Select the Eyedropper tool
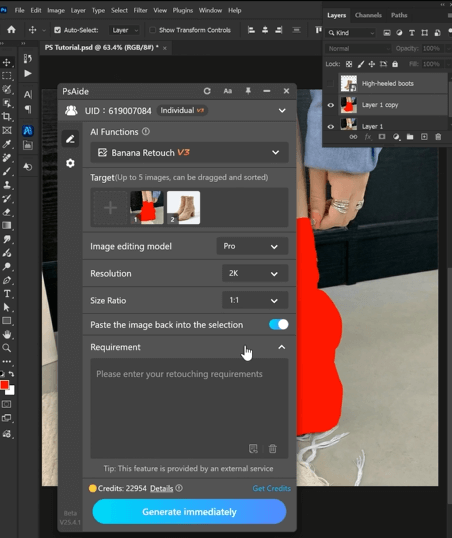Viewport: 452px width, 538px height. pyautogui.click(x=7, y=144)
